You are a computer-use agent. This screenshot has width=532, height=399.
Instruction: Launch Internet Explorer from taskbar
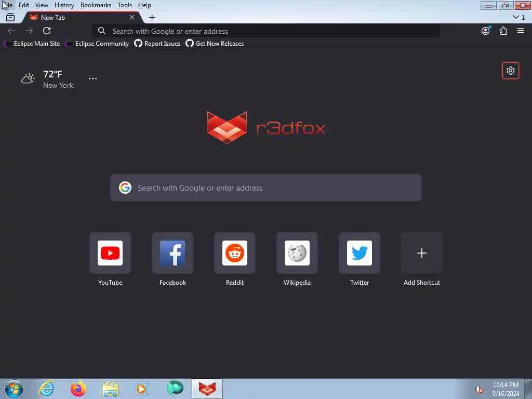point(46,389)
